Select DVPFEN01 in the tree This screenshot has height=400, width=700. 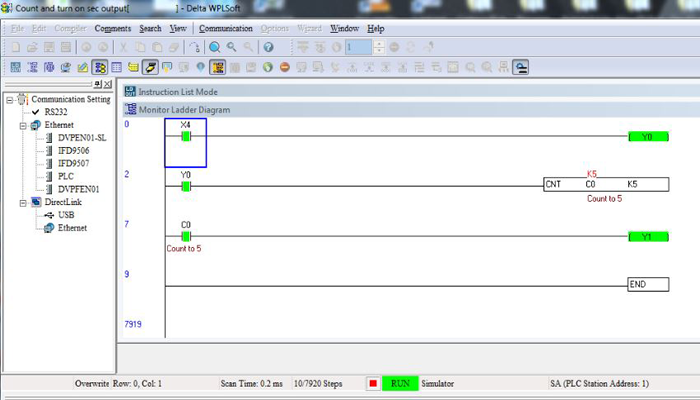pos(79,189)
